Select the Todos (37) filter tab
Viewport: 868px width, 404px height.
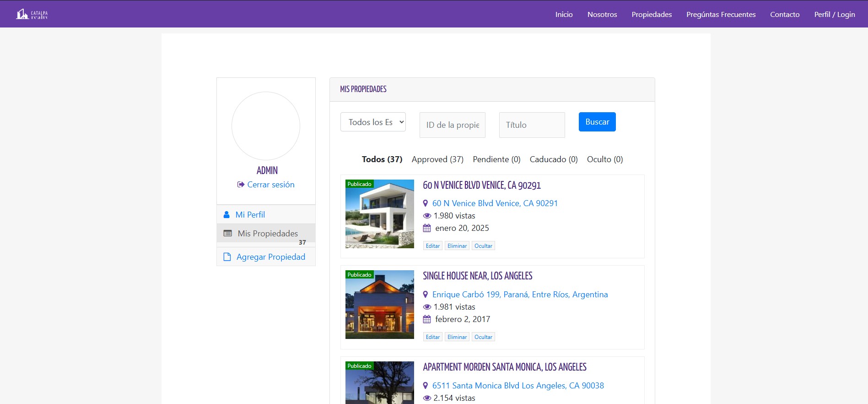click(x=382, y=159)
